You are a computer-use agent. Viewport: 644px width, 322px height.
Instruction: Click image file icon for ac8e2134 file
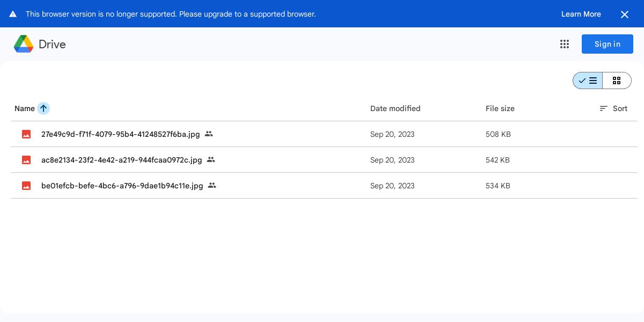click(x=26, y=160)
